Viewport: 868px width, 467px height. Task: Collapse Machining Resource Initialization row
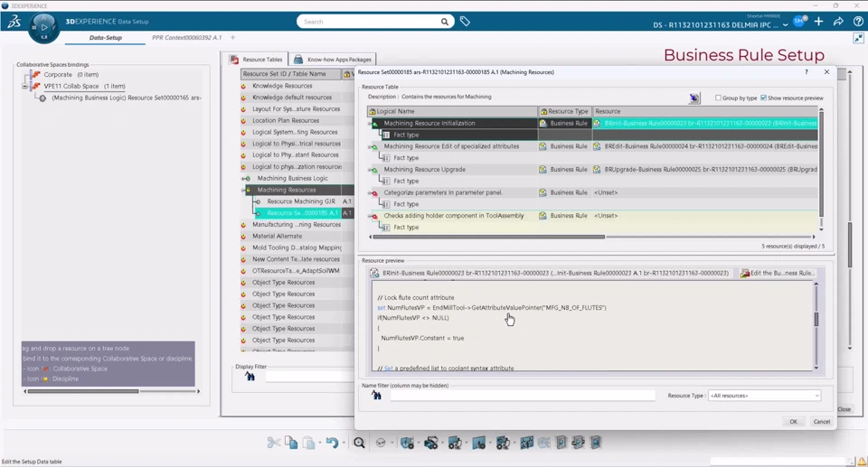[x=370, y=124]
